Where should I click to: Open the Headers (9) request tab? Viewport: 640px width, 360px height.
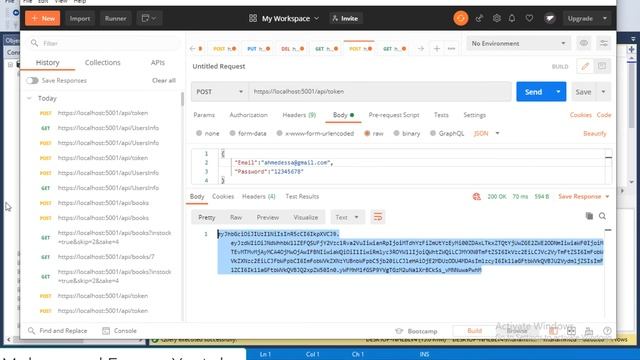tap(299, 115)
